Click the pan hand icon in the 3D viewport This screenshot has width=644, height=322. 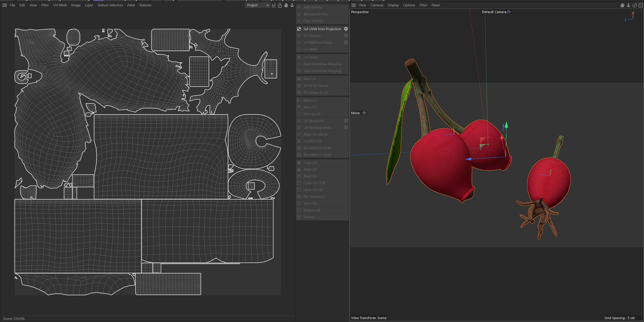[622, 5]
